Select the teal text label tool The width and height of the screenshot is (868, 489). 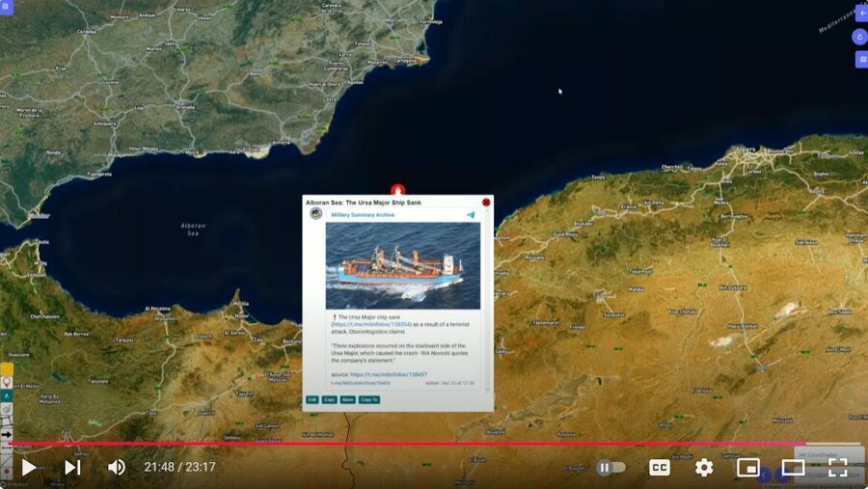point(7,395)
